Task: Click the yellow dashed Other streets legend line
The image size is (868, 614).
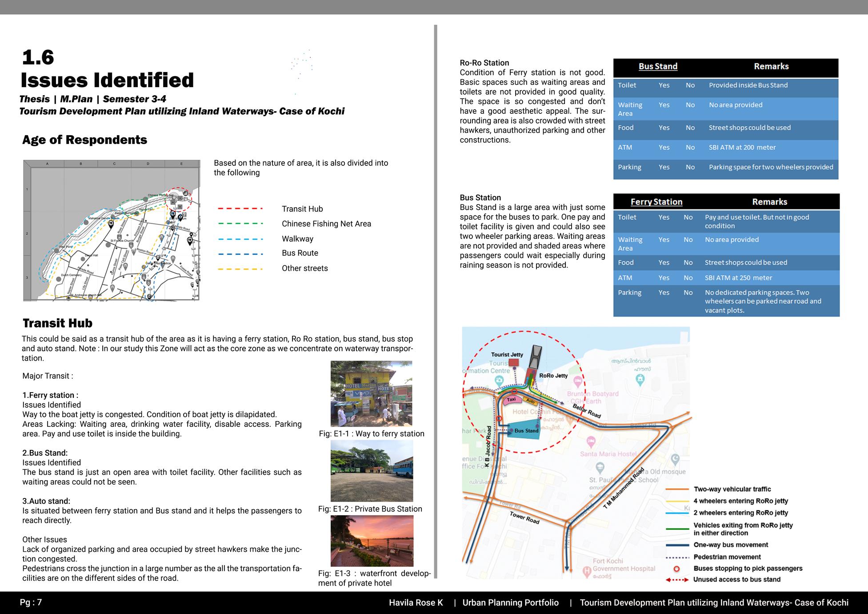Action: (x=240, y=269)
